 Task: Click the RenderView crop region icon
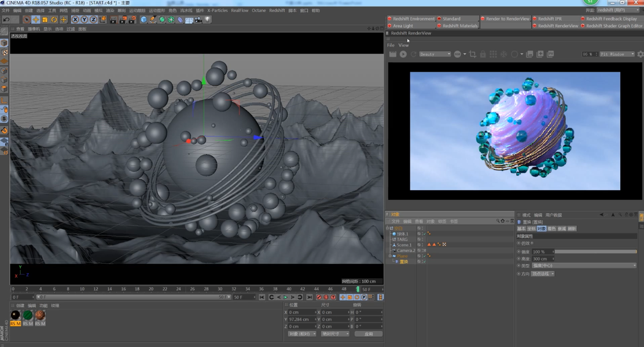tap(473, 54)
